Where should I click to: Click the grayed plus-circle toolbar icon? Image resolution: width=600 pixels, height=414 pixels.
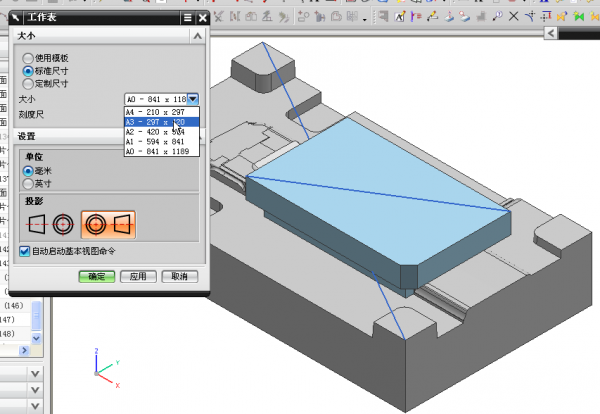tap(303, 16)
